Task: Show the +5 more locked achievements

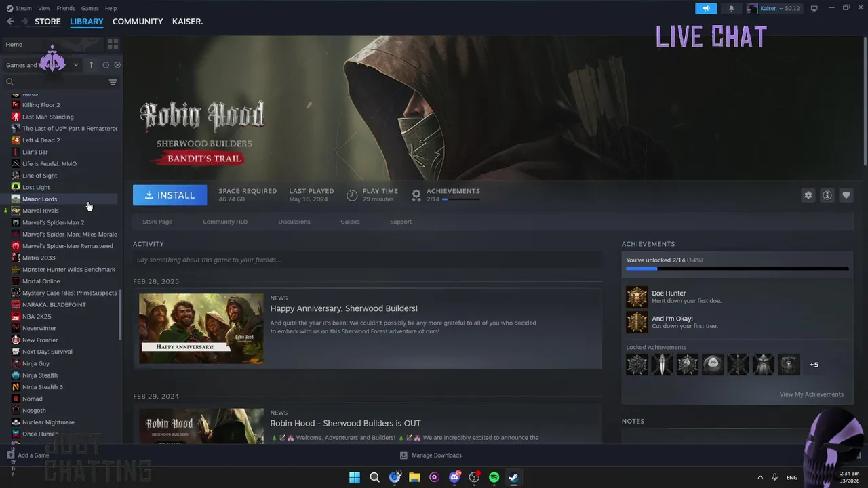Action: [x=814, y=365]
